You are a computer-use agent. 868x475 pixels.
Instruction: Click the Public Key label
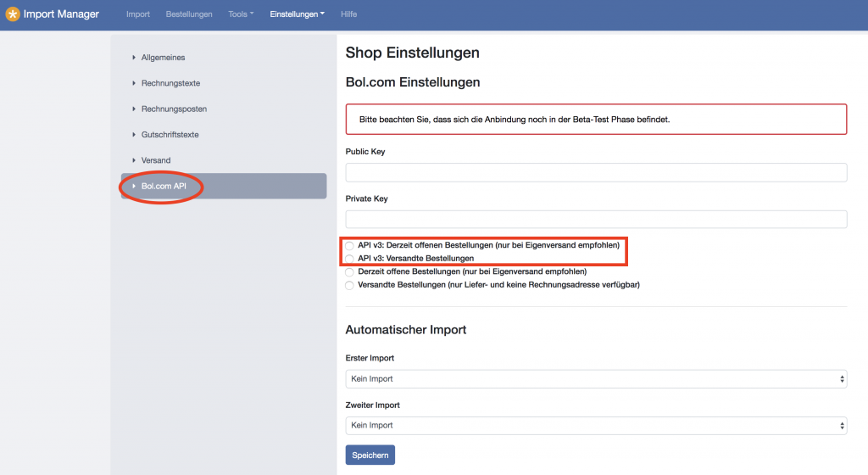pyautogui.click(x=365, y=152)
